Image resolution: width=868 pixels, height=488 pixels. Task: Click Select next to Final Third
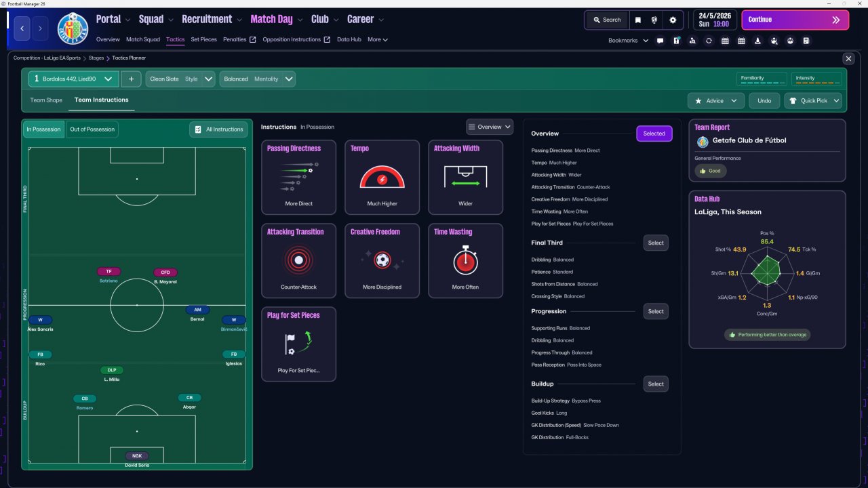click(x=656, y=243)
